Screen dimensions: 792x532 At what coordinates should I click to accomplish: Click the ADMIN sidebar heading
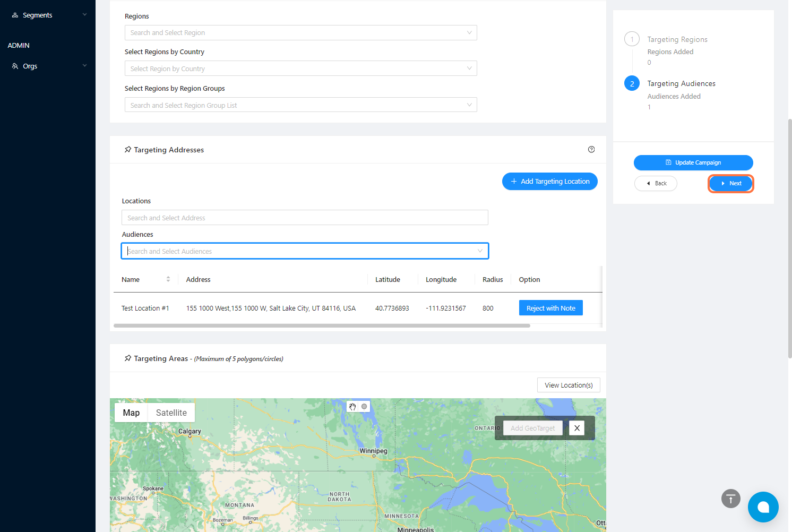coord(19,46)
